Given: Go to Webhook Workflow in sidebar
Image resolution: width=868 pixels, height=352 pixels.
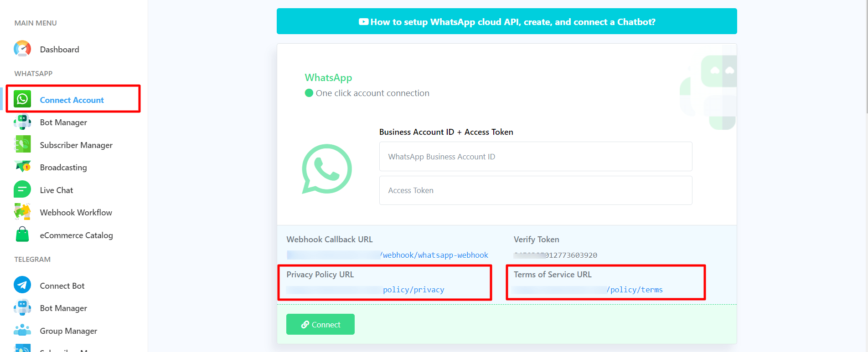Looking at the screenshot, I should (x=76, y=213).
